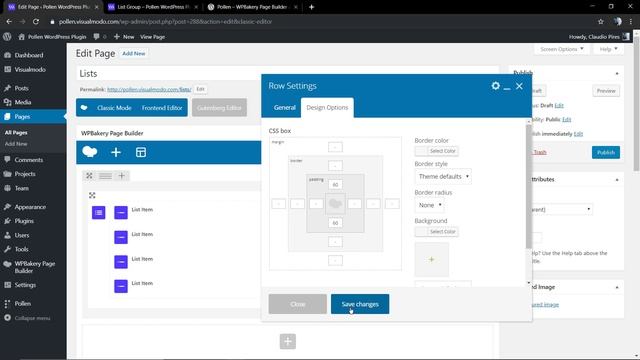Pick Border color Select Color swatch
Viewport: 640px width, 360px height.
(437, 151)
